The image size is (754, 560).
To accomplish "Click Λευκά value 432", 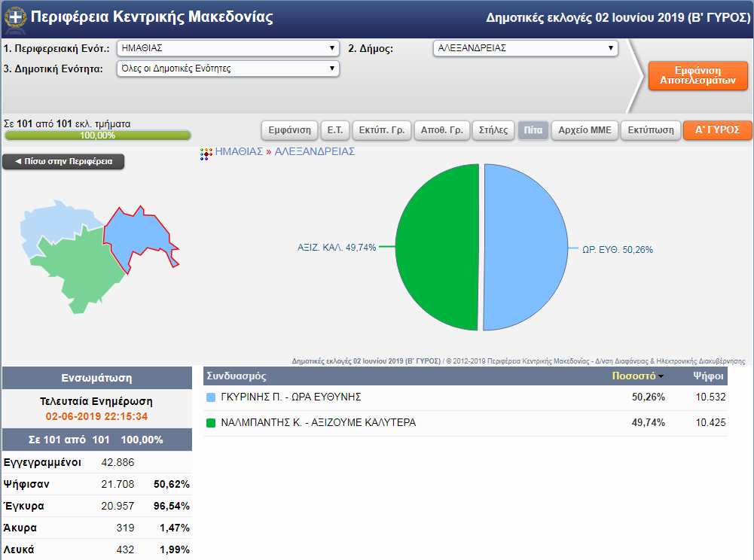I will point(126,550).
